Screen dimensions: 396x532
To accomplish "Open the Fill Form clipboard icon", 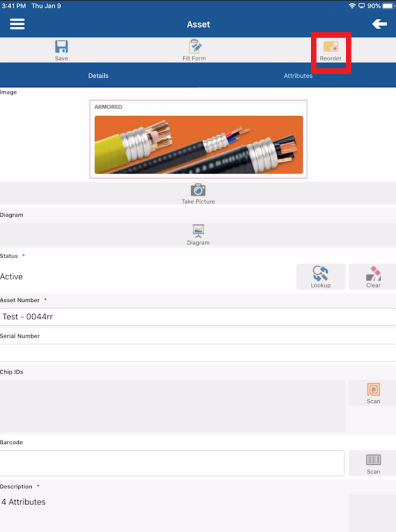I will 195,46.
